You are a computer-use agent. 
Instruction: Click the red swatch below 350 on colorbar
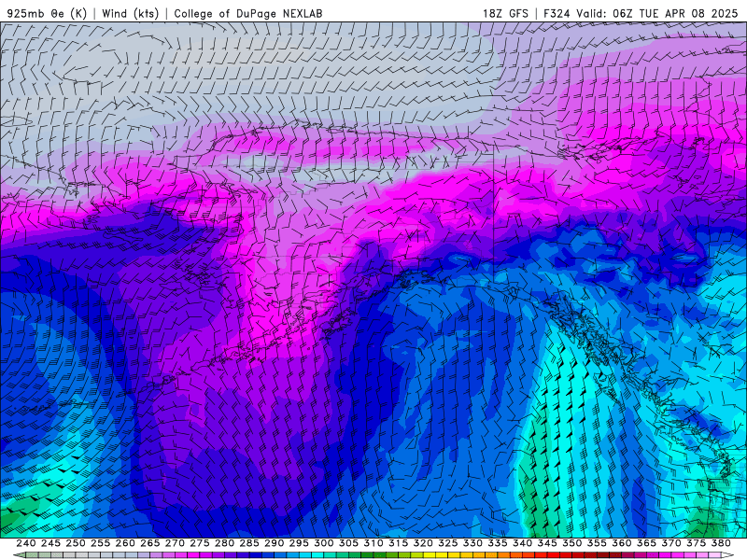(566, 555)
